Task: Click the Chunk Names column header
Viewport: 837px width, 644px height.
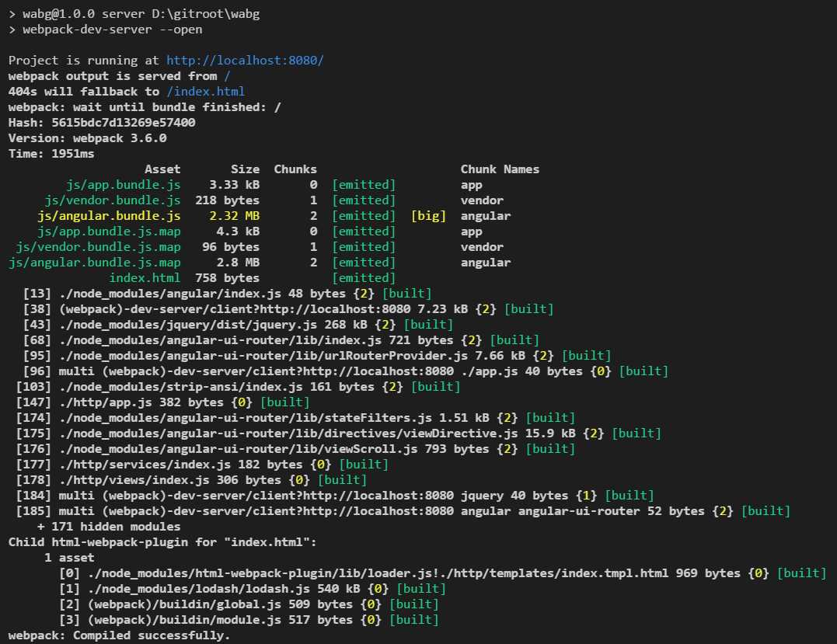Action: pyautogui.click(x=500, y=169)
